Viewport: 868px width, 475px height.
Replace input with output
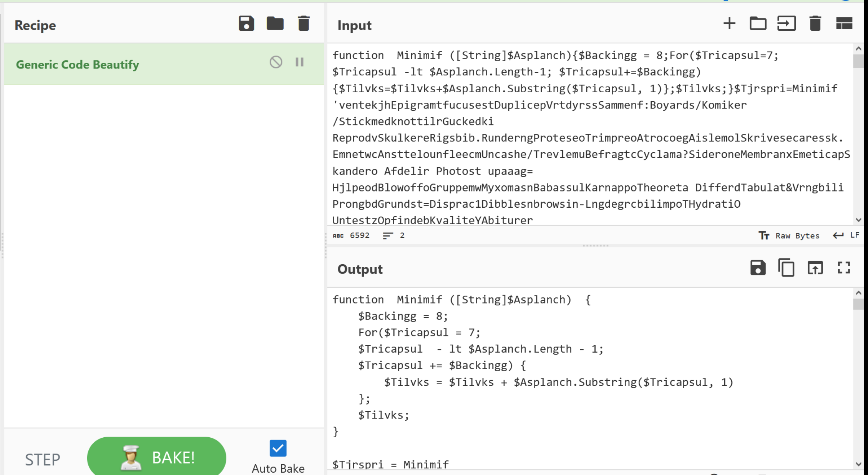pos(815,268)
